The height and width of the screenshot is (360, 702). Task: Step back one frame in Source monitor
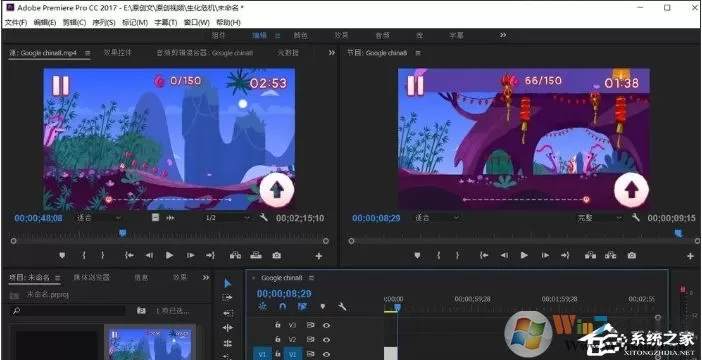(x=149, y=255)
